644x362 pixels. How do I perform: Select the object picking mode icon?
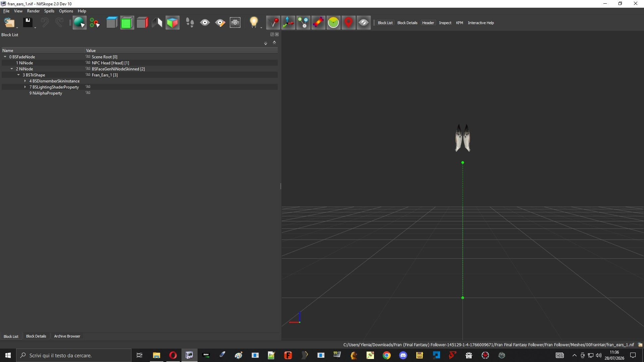pos(79,23)
